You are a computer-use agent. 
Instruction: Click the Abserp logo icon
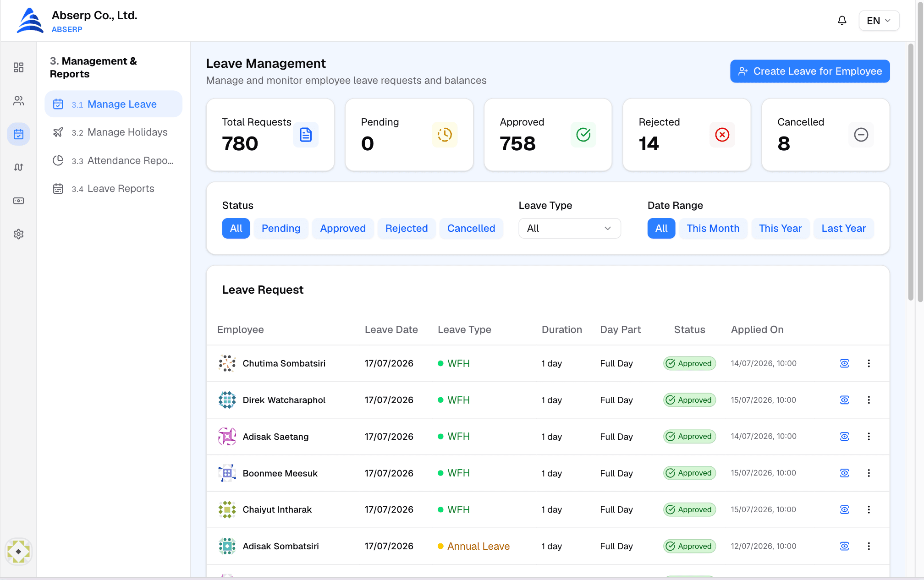click(30, 21)
